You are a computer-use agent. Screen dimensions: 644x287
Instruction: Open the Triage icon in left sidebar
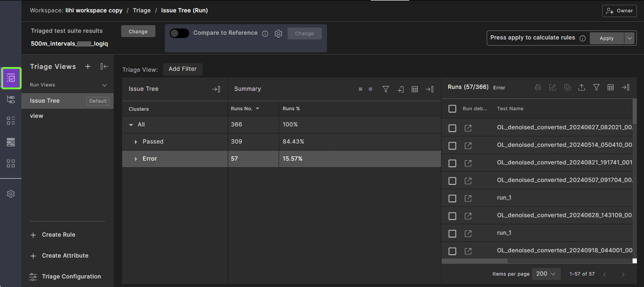point(11,78)
